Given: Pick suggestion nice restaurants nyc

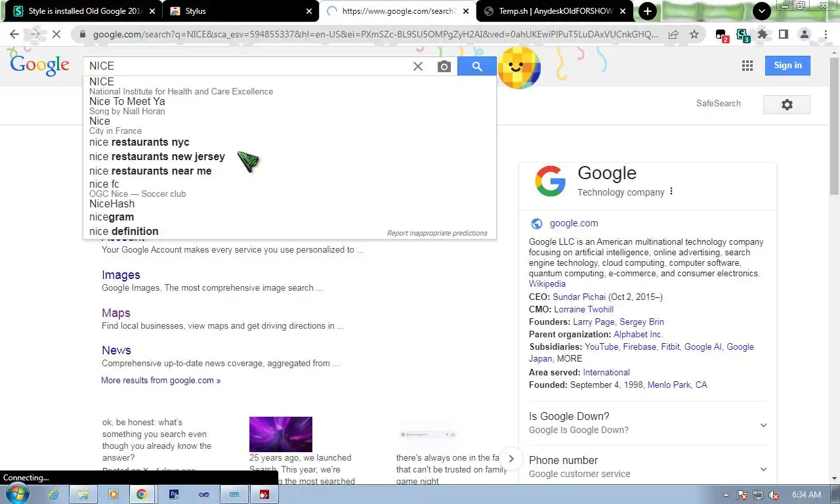Looking at the screenshot, I should point(289,142).
